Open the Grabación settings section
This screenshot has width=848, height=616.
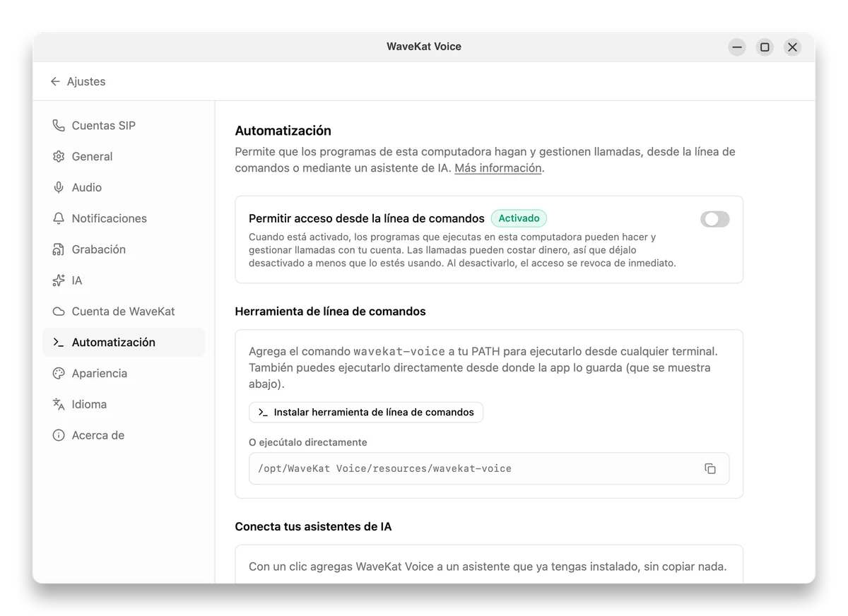124,250
